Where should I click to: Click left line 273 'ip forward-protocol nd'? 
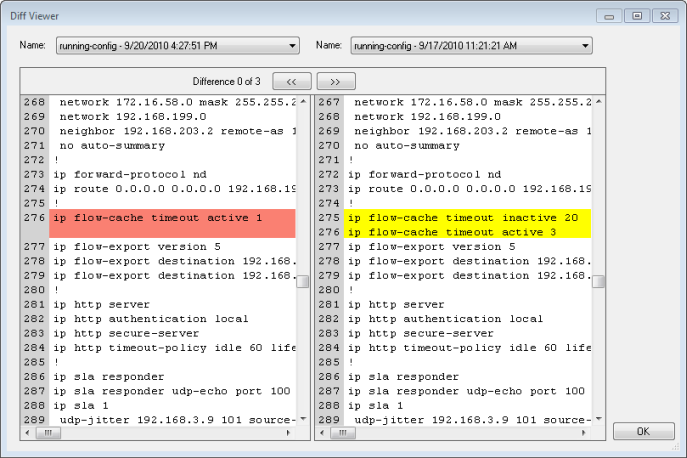[130, 174]
